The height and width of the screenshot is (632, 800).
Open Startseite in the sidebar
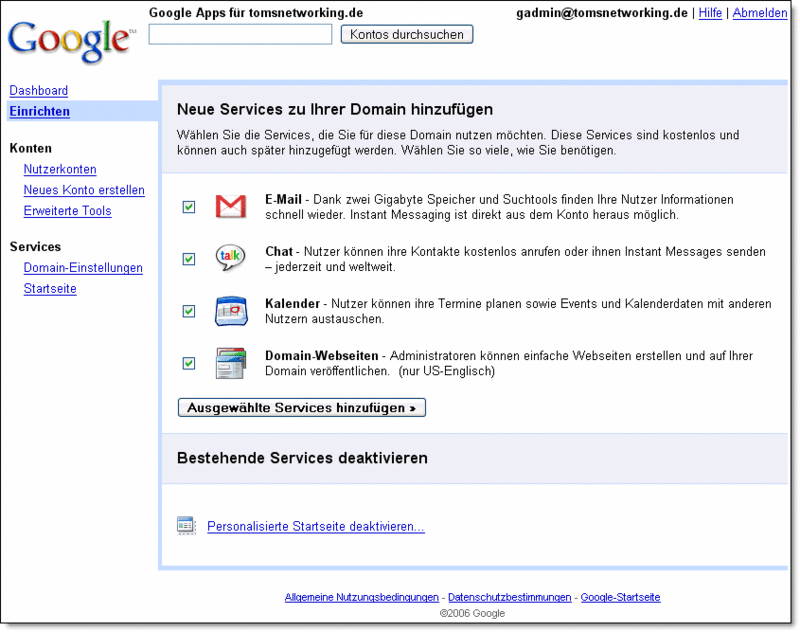(50, 289)
